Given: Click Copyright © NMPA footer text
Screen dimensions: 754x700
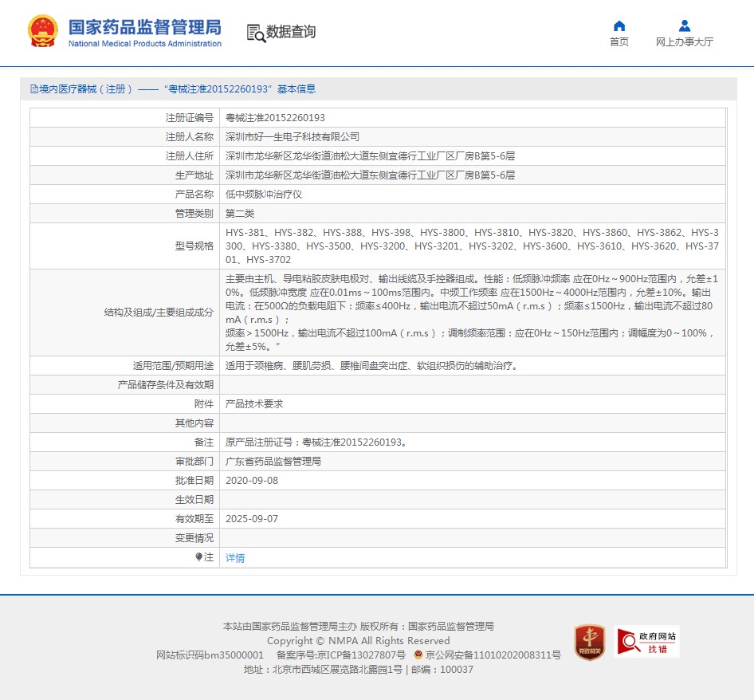Looking at the screenshot, I should click(x=358, y=641).
